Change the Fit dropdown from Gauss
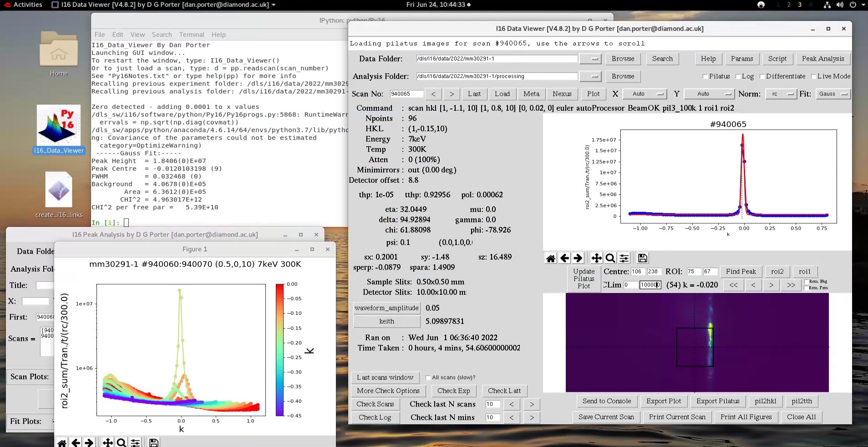This screenshot has height=447, width=868. [832, 94]
